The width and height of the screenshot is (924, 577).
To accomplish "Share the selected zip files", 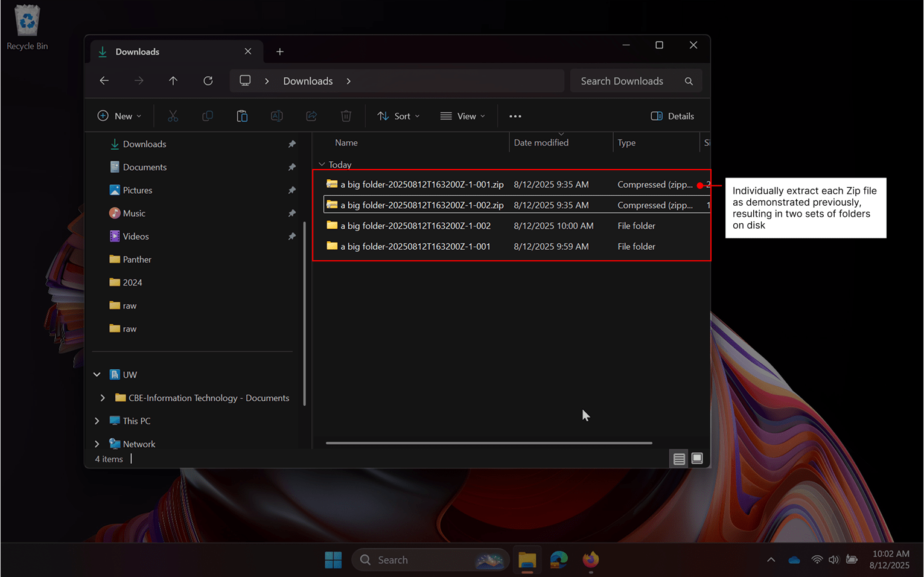I will (x=311, y=115).
